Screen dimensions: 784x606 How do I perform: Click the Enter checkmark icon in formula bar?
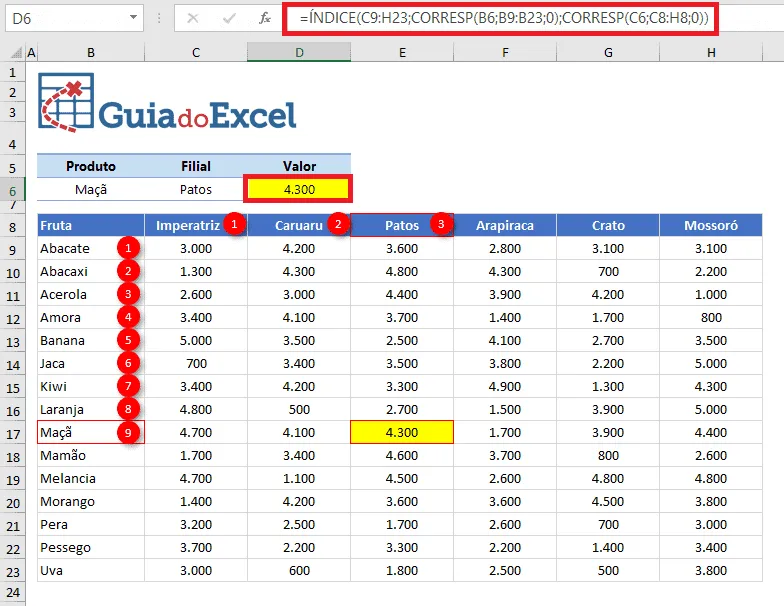[229, 18]
